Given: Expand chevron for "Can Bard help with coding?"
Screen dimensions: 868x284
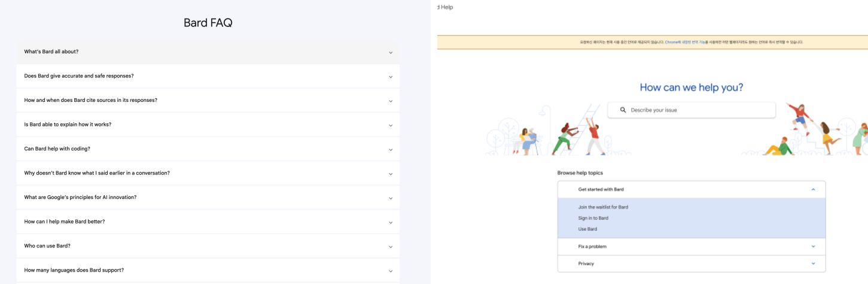Looking at the screenshot, I should tap(391, 149).
